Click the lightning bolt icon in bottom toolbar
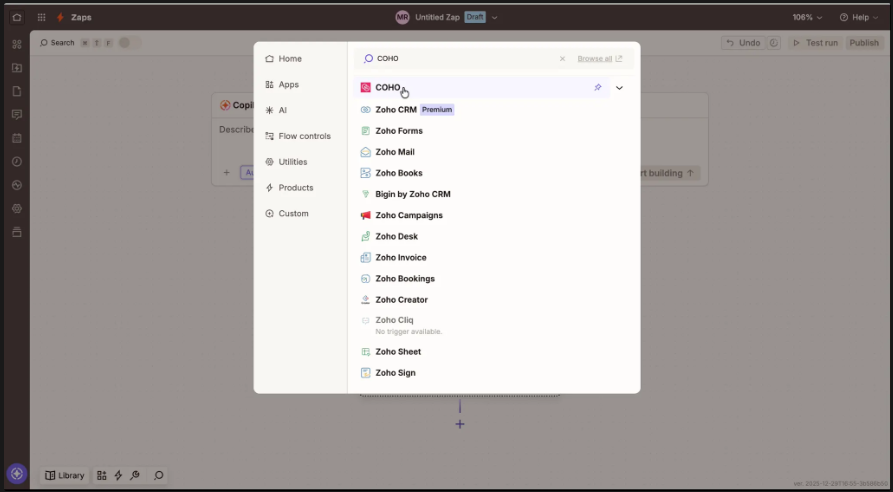The image size is (893, 492). [x=118, y=476]
